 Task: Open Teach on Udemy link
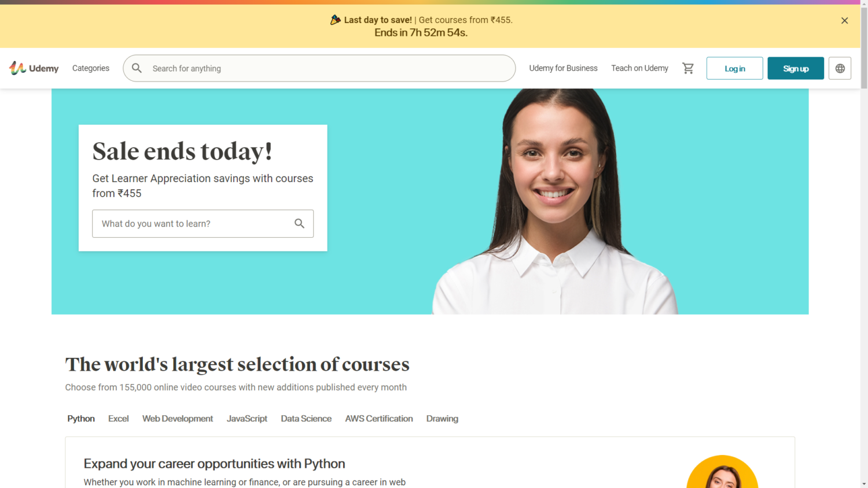(639, 68)
